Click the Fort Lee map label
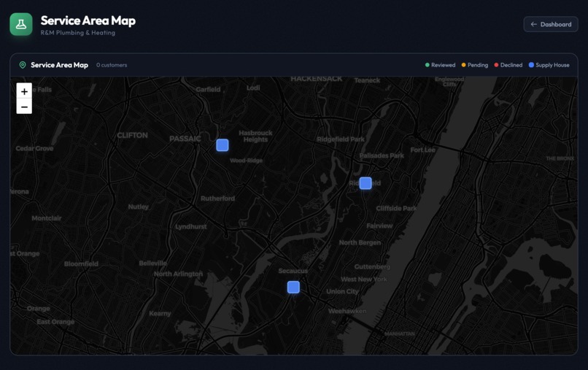The height and width of the screenshot is (370, 588). pos(423,150)
